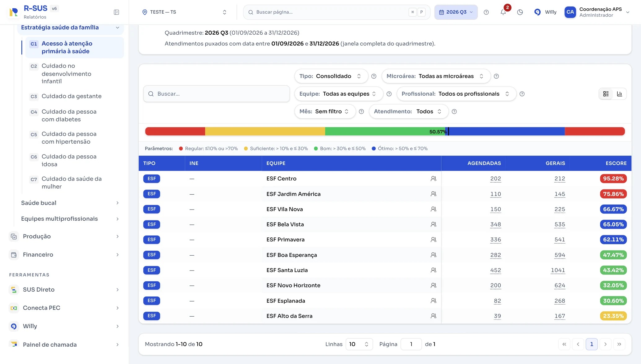The image size is (641, 364).
Task: Open Willy assistant in top bar
Action: [545, 12]
